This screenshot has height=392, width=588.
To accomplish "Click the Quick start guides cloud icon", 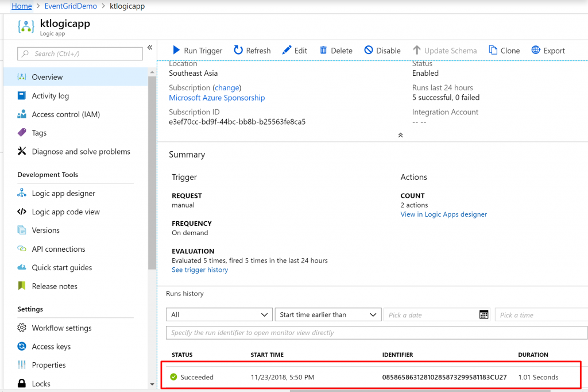I will 22,267.
